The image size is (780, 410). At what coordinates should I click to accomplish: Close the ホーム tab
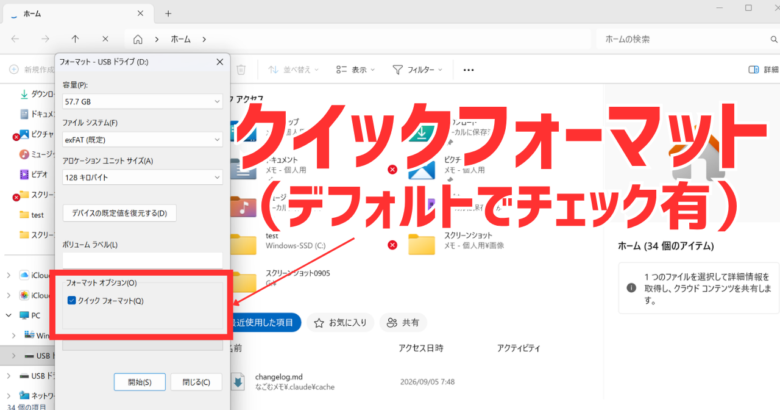tap(140, 13)
